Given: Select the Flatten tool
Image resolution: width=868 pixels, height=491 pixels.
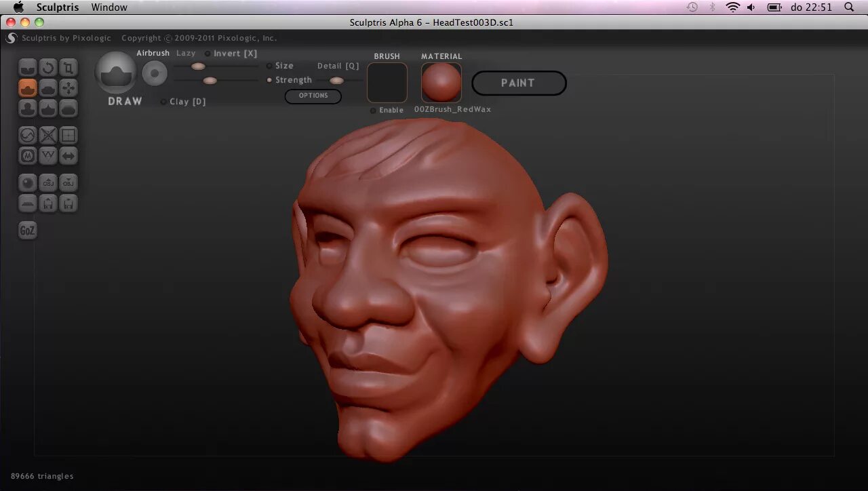Looking at the screenshot, I should (48, 87).
